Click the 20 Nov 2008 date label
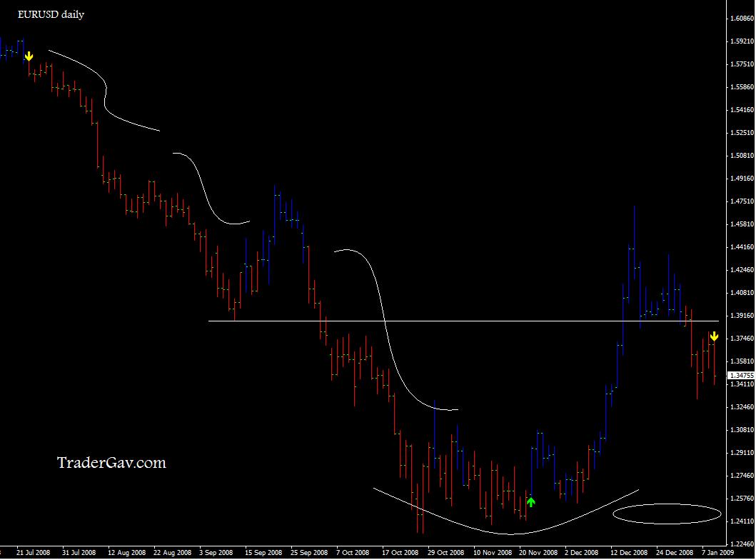 pos(537,552)
